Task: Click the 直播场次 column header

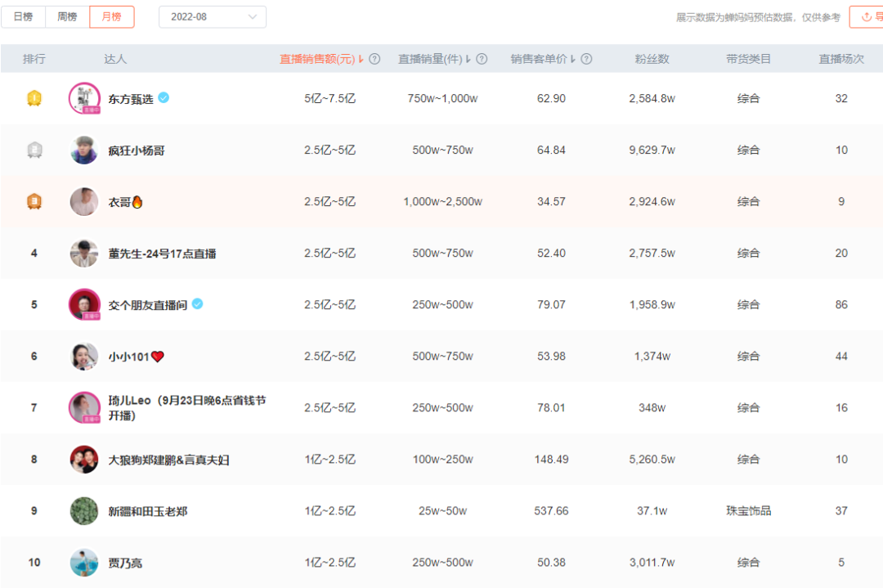Action: click(x=841, y=59)
